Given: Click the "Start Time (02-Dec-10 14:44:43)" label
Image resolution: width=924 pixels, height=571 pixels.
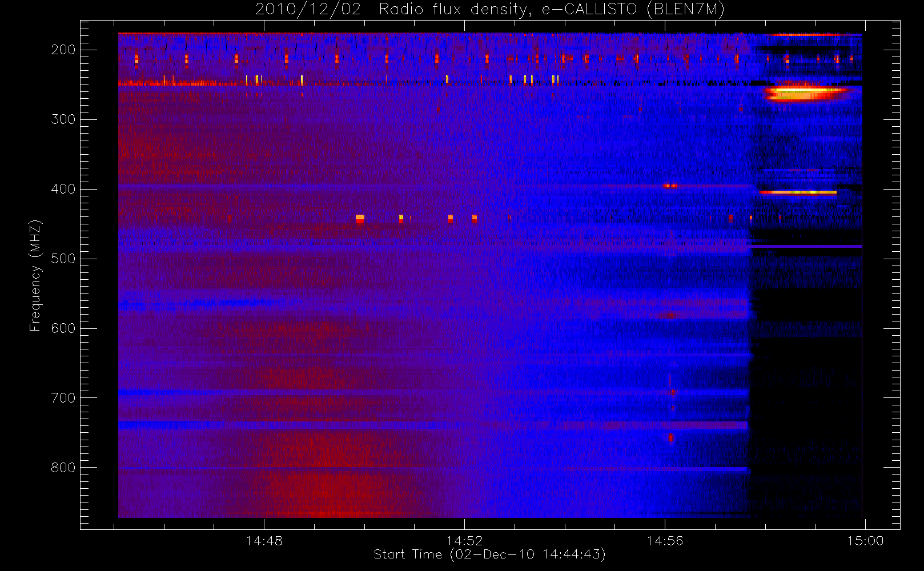Looking at the screenshot, I should [489, 554].
